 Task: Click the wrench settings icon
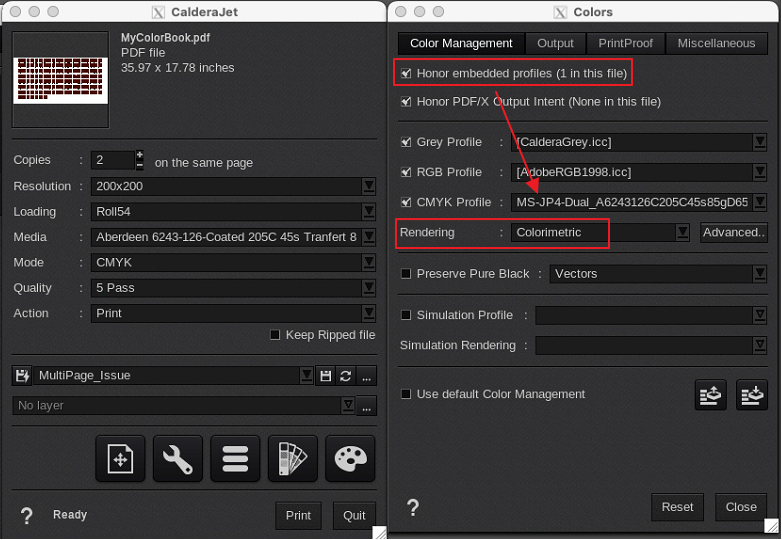177,459
